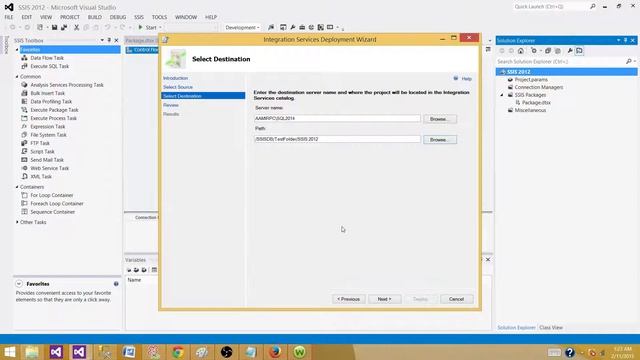Image resolution: width=640 pixels, height=360 pixels.
Task: Click the Next button in wizard
Action: coord(384,299)
